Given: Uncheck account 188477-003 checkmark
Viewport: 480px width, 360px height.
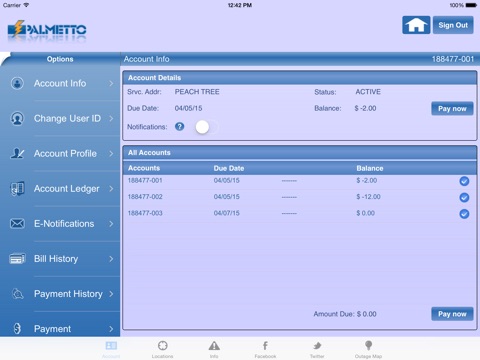Looking at the screenshot, I should pos(464,214).
